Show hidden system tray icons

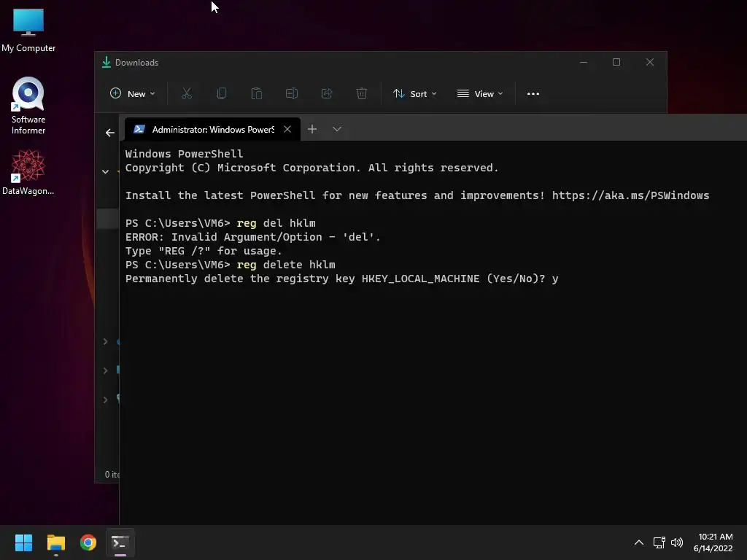(639, 542)
